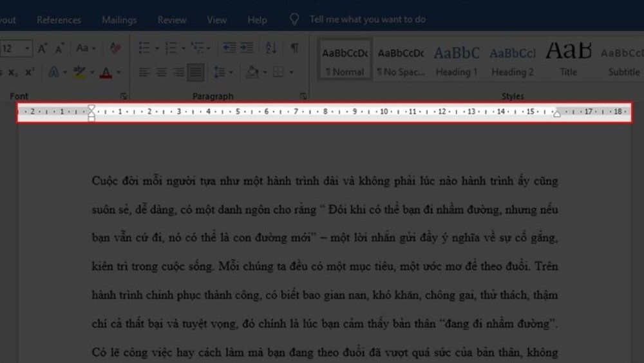Apply the Heading 2 style
The height and width of the screenshot is (363, 644).
click(513, 61)
